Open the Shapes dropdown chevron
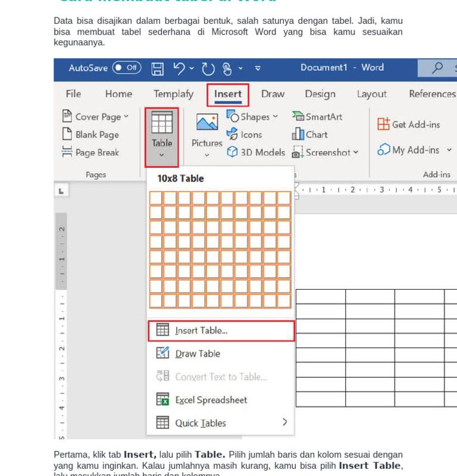The width and height of the screenshot is (457, 476). pos(275,116)
